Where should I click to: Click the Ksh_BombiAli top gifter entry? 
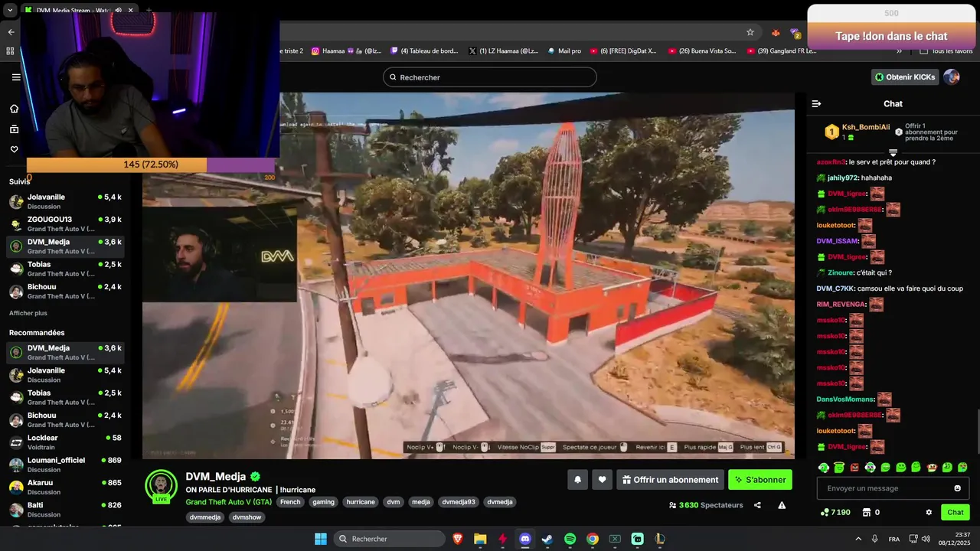857,132
